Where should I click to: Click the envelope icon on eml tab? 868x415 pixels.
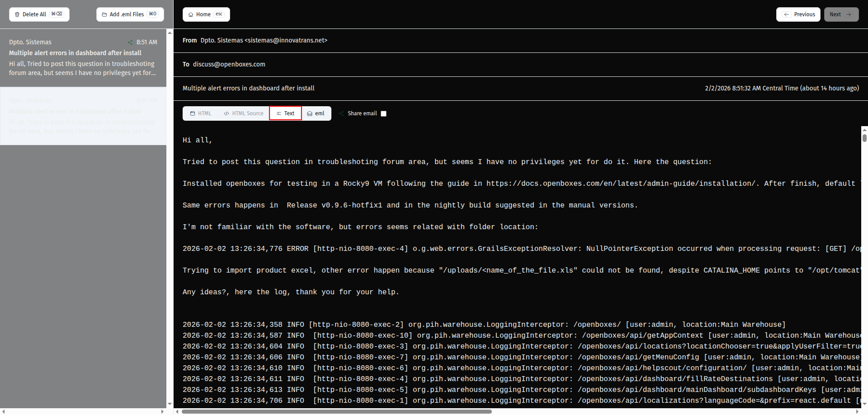coord(310,113)
